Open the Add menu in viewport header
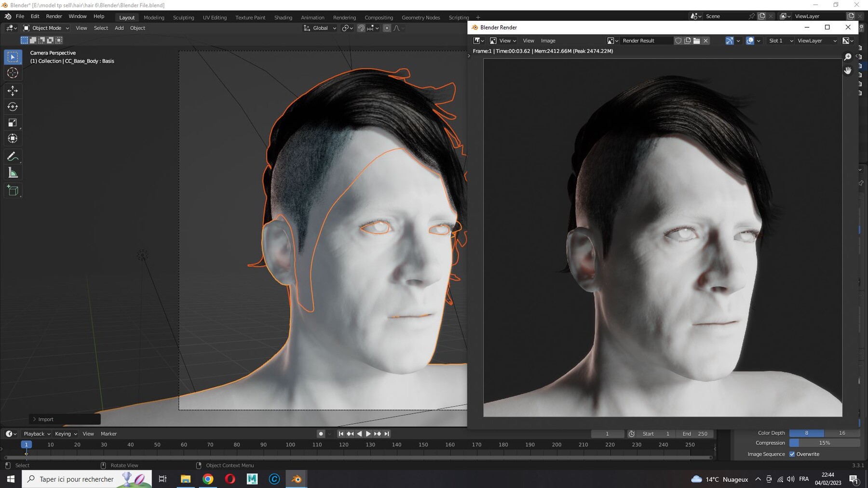This screenshot has width=868, height=488. [119, 28]
